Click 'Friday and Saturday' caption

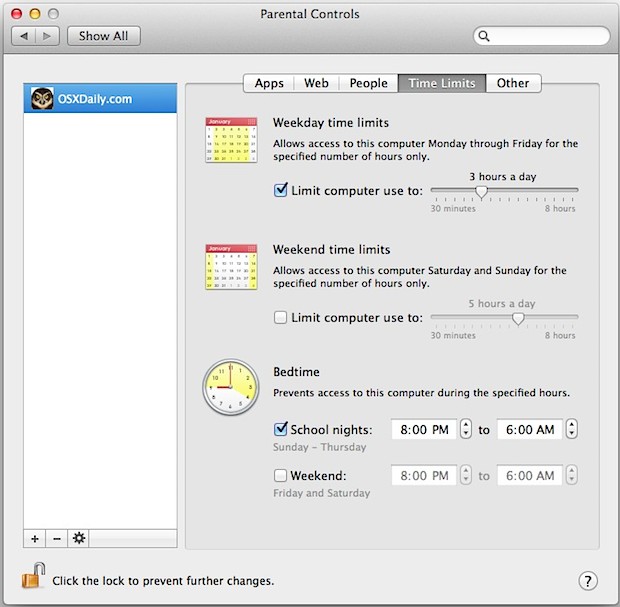point(321,493)
